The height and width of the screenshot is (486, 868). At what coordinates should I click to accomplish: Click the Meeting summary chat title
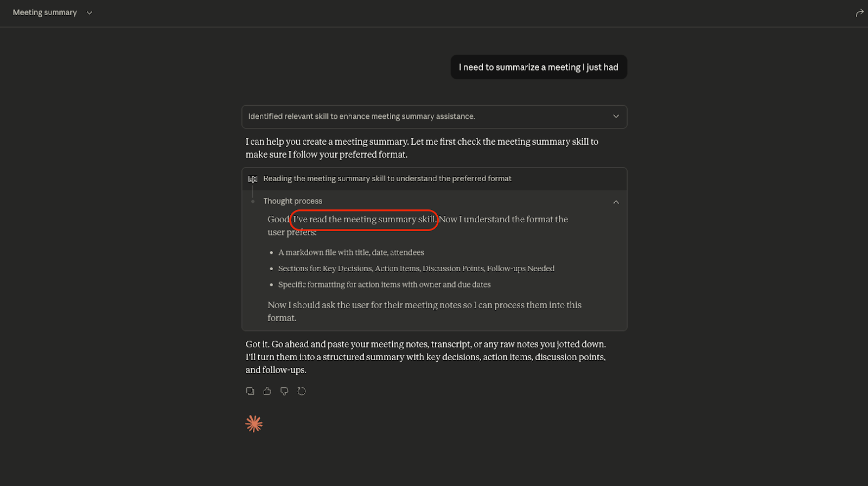pos(45,12)
